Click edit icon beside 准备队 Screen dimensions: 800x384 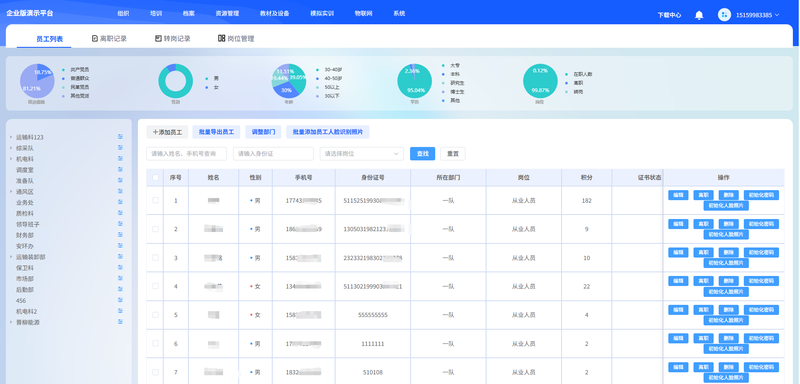pos(120,181)
